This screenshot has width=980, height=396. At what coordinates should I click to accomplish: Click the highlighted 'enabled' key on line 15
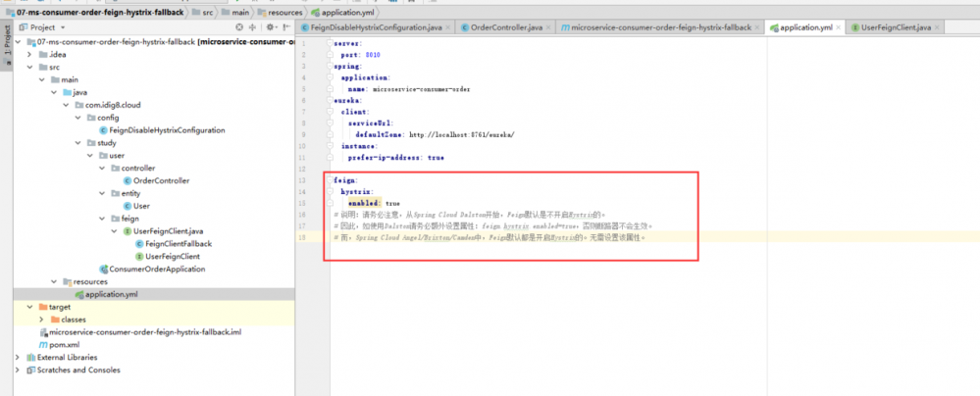coord(364,203)
